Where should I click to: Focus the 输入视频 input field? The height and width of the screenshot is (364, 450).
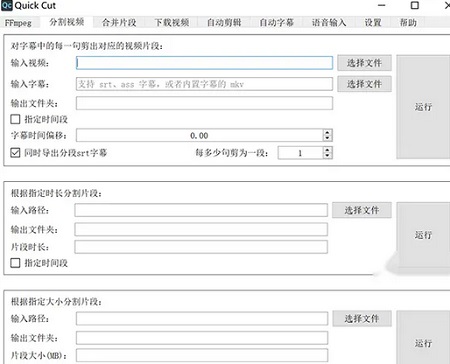coord(204,63)
